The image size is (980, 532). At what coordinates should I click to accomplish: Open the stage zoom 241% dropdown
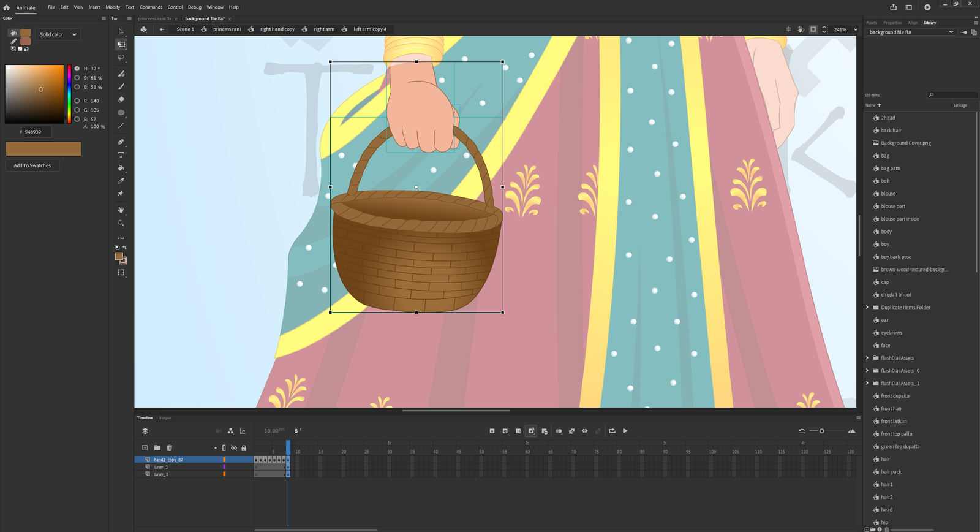[856, 29]
